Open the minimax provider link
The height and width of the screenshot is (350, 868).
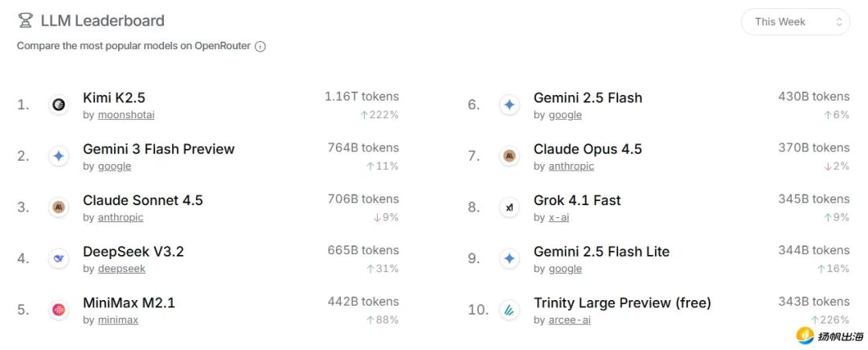point(118,320)
